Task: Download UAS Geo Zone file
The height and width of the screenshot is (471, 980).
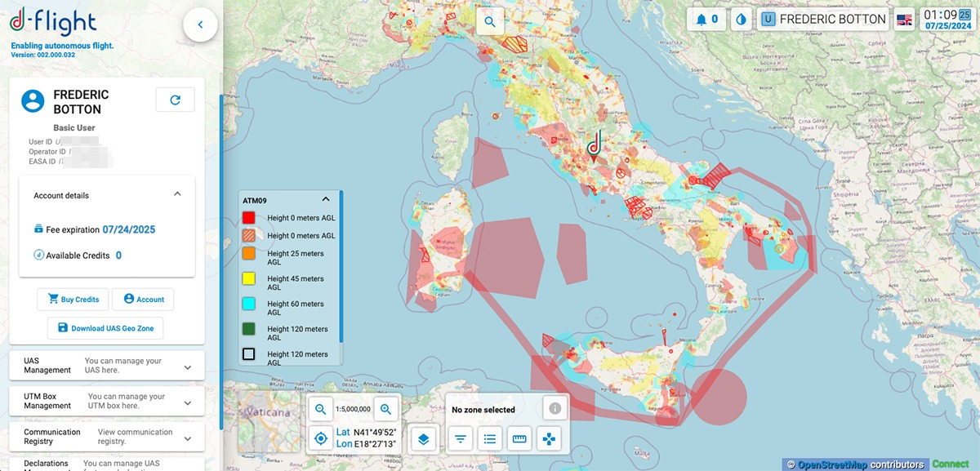Action: (106, 328)
